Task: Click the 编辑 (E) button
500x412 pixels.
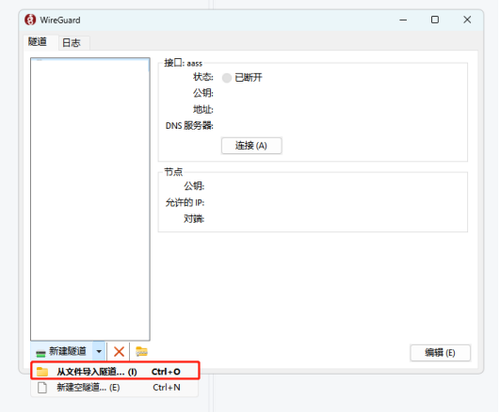Action: pos(440,353)
